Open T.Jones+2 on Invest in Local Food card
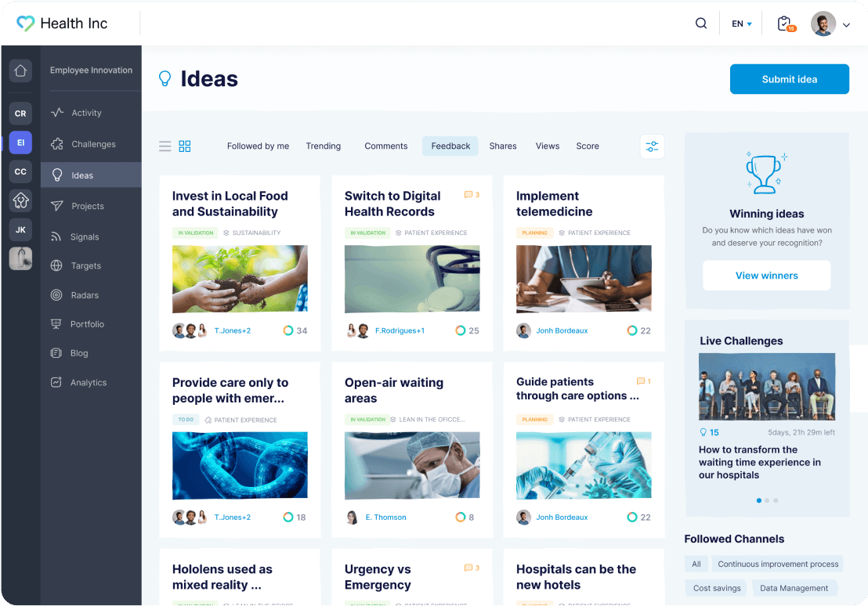Viewport: 868px width, 606px height. [x=233, y=330]
